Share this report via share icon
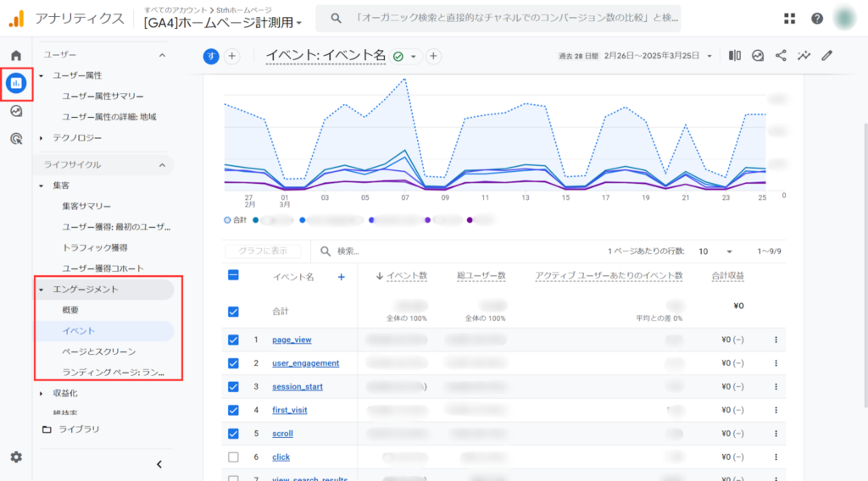 click(x=781, y=56)
